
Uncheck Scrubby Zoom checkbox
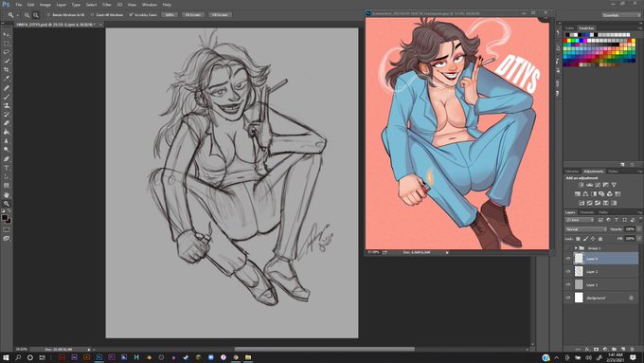[x=131, y=15]
